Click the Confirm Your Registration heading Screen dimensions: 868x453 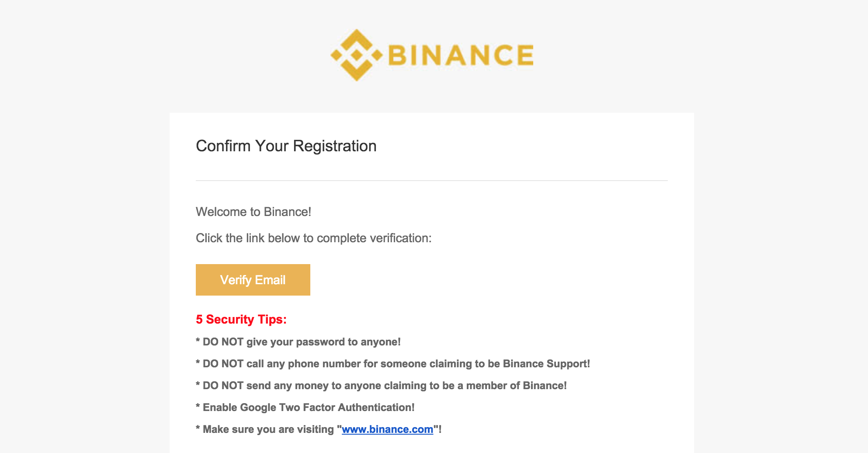click(x=286, y=146)
